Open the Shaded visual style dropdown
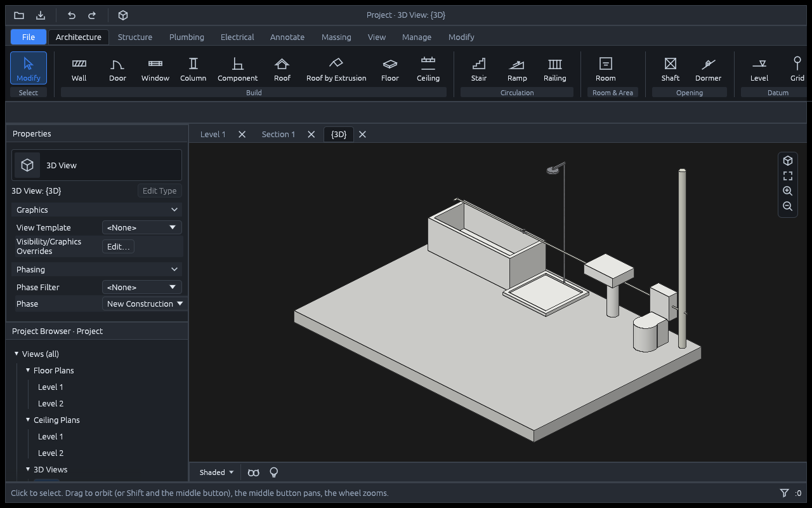 coord(216,472)
